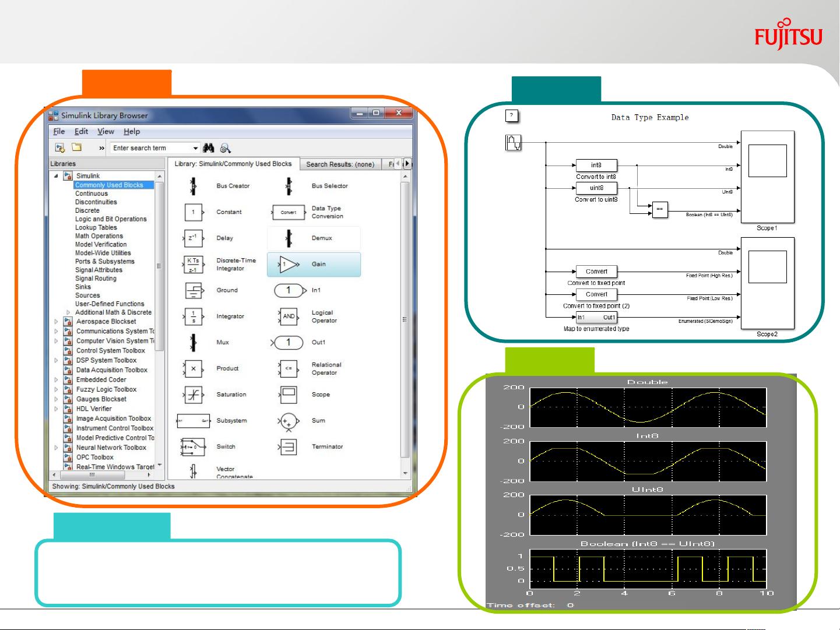
Task: Click the find block magnifier icon
Action: 226,148
